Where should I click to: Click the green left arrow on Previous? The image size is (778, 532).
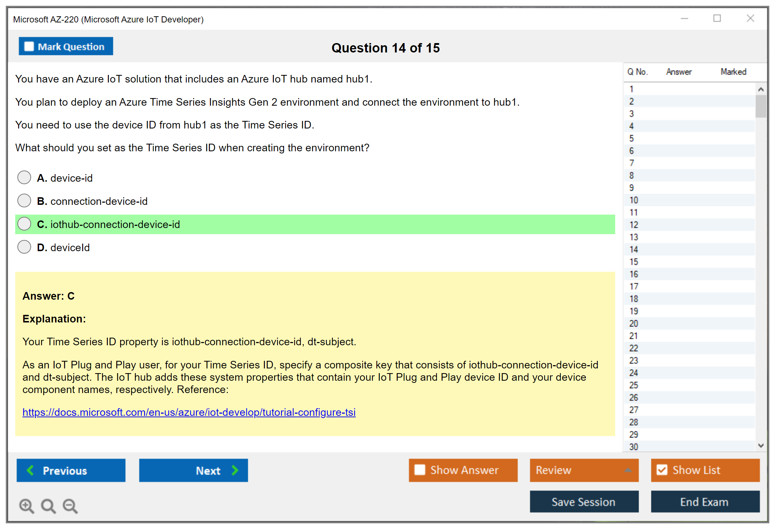30,470
